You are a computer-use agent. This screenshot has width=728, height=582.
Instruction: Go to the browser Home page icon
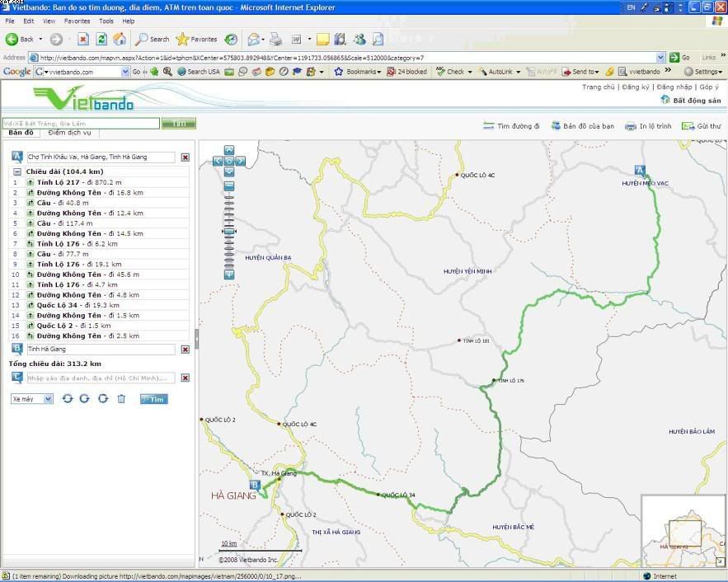coord(120,40)
